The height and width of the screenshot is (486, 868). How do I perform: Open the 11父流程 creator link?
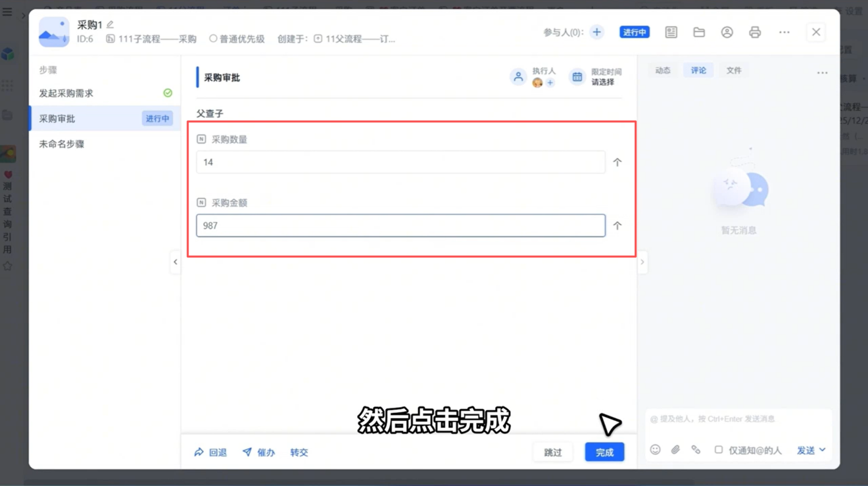coord(354,39)
